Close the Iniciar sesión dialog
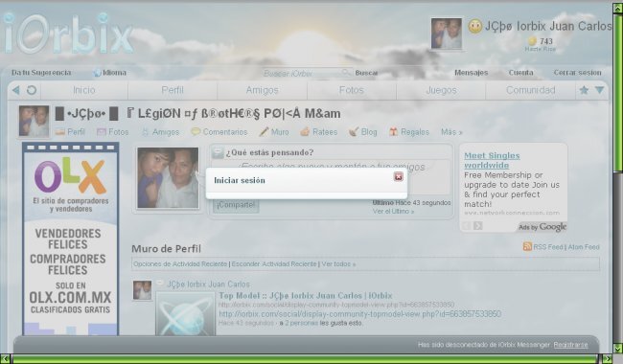Image resolution: width=623 pixels, height=364 pixels. [x=398, y=176]
